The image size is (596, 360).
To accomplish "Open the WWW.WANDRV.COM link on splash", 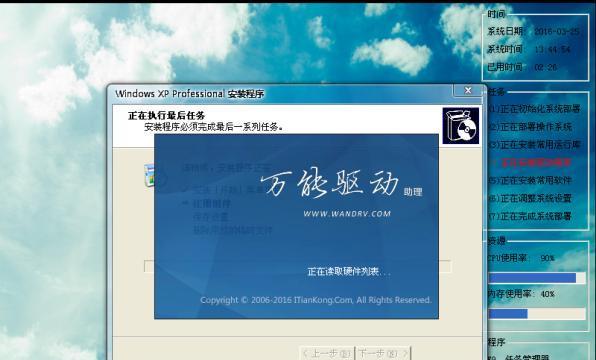I will coord(347,214).
